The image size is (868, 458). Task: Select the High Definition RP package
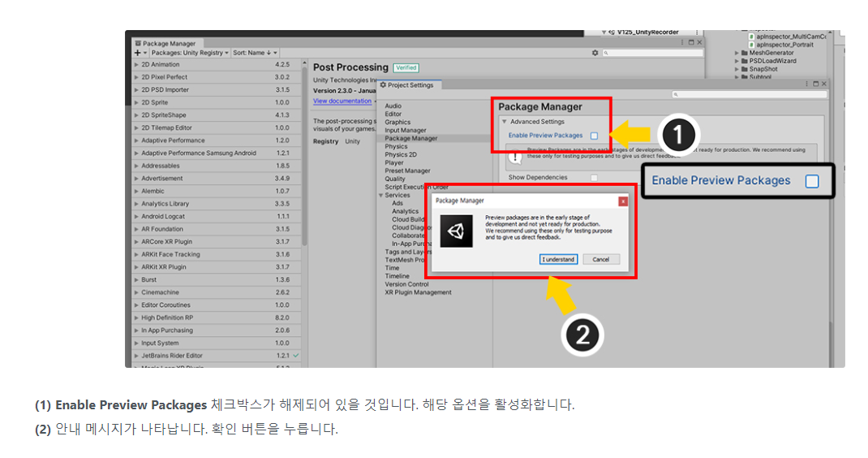click(x=217, y=318)
